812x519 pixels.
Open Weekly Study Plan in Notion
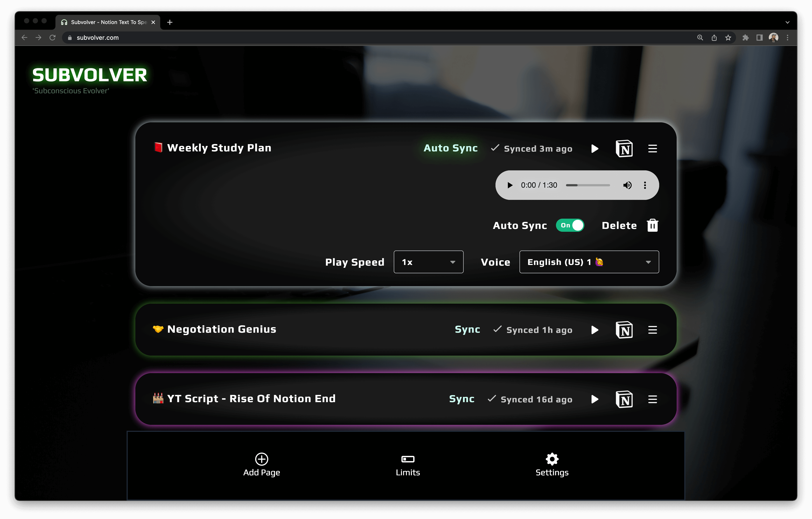tap(624, 149)
